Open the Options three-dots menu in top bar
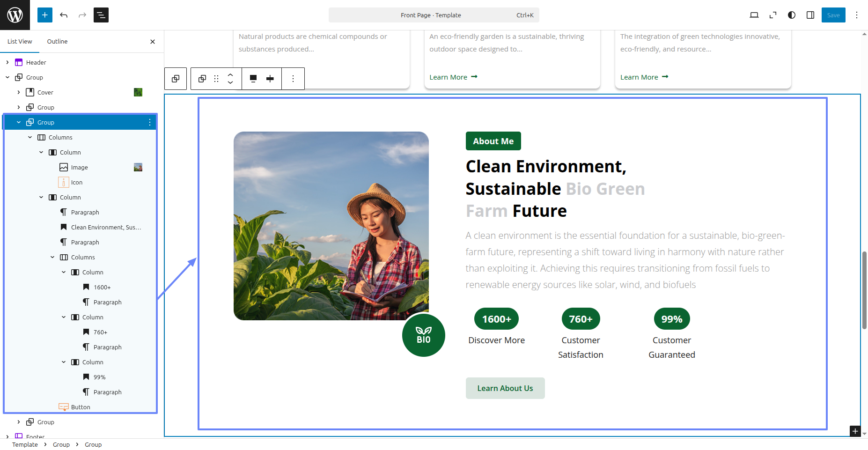This screenshot has width=868, height=450. click(856, 15)
